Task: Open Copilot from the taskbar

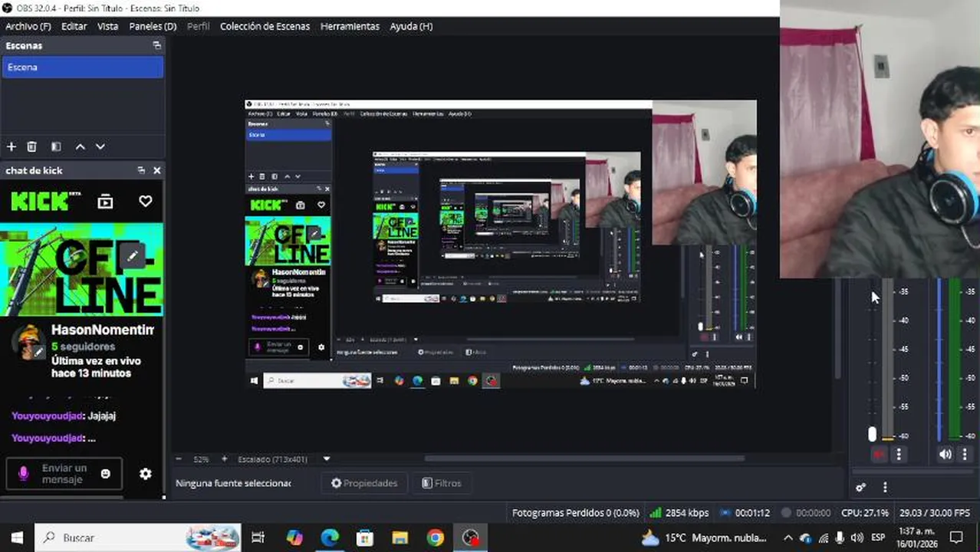Action: pyautogui.click(x=294, y=537)
